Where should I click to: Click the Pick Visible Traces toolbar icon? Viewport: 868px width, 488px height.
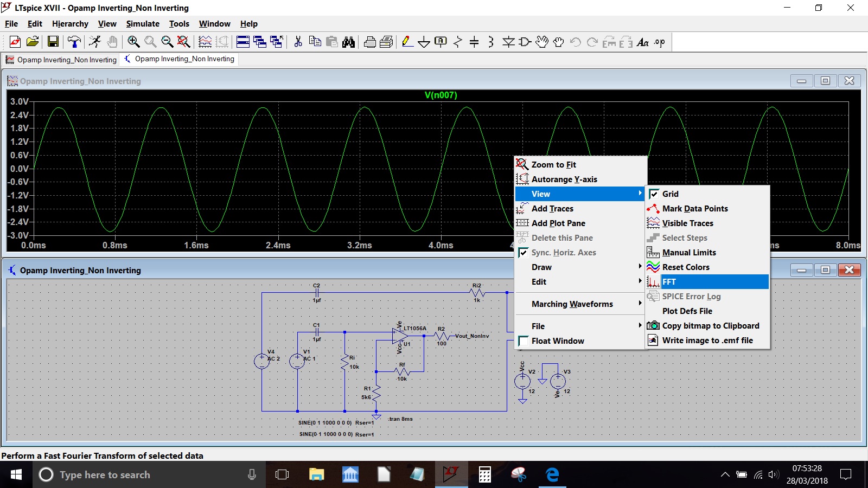click(x=205, y=42)
